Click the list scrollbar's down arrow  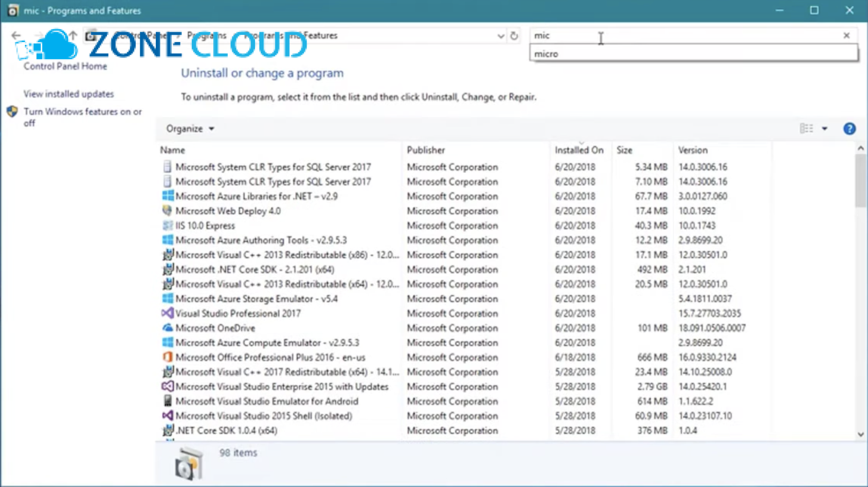(x=861, y=435)
